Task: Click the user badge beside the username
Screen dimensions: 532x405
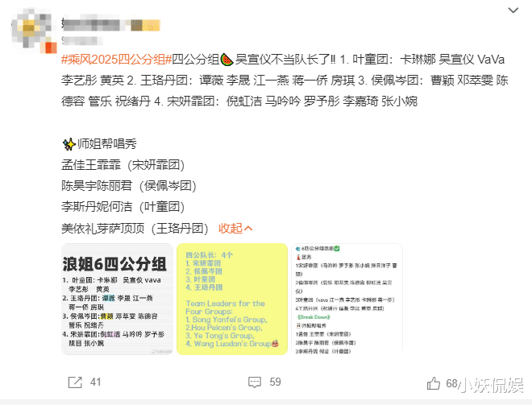Action: click(x=146, y=26)
